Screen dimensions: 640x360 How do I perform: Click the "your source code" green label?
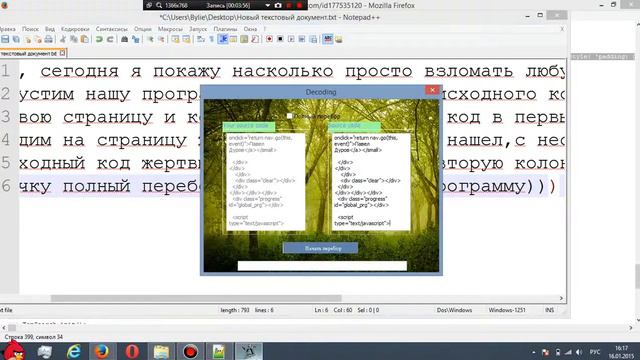[x=249, y=126]
